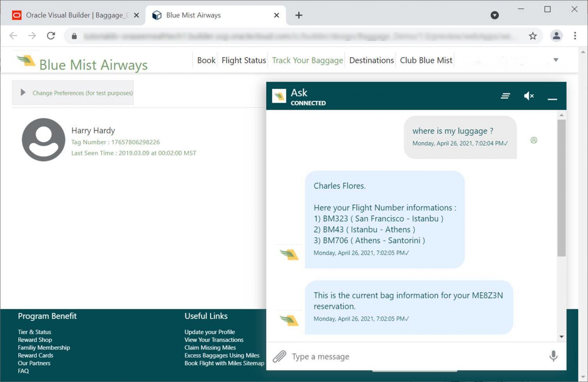Image resolution: width=588 pixels, height=382 pixels.
Task: Click the Harry Hardy name
Action: 93,130
